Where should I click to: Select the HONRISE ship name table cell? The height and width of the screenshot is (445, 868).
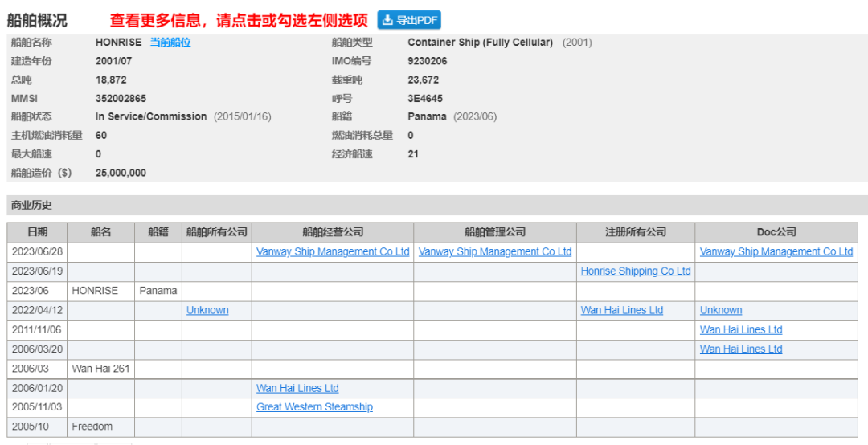pyautogui.click(x=100, y=291)
